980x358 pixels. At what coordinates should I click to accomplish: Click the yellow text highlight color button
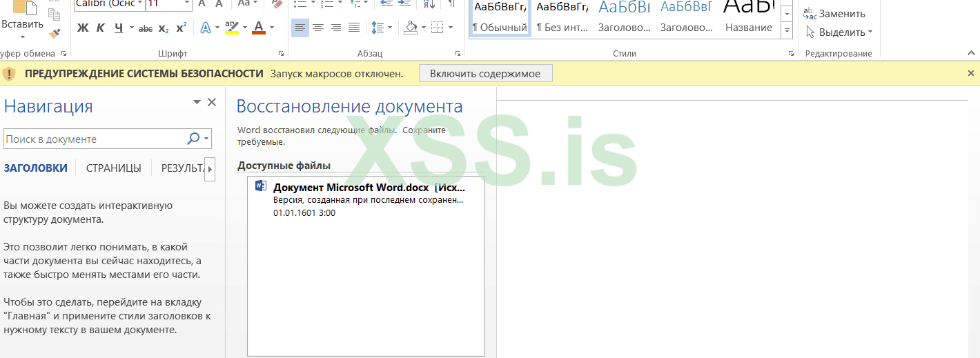(x=231, y=28)
